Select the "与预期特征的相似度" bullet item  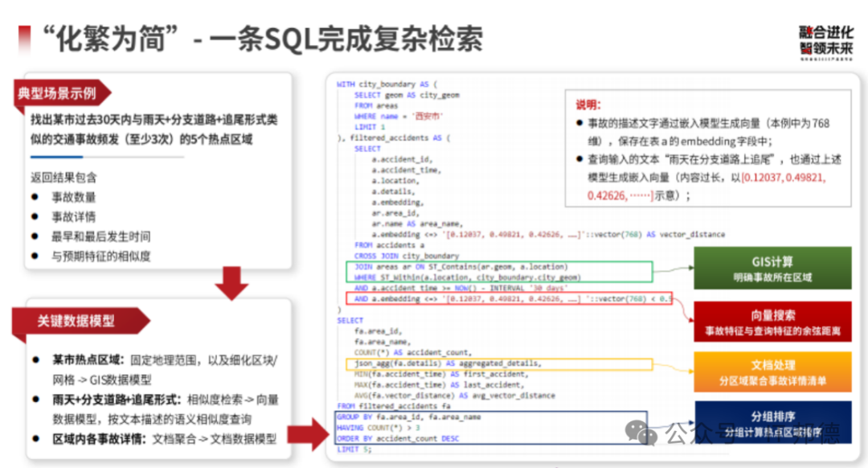point(100,257)
